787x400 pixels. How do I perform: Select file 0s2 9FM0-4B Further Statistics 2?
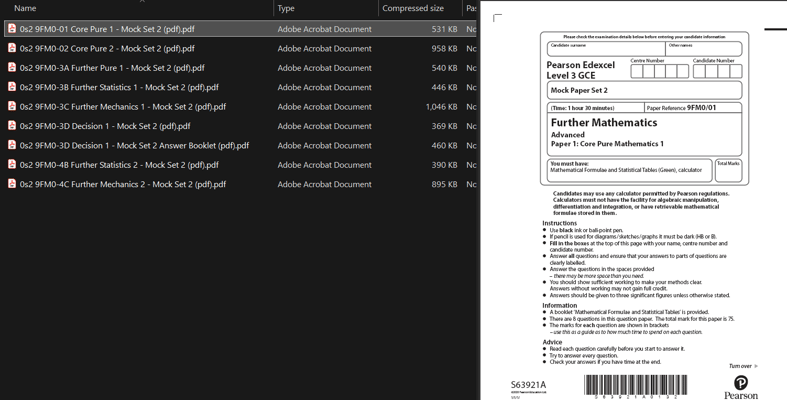tap(119, 165)
